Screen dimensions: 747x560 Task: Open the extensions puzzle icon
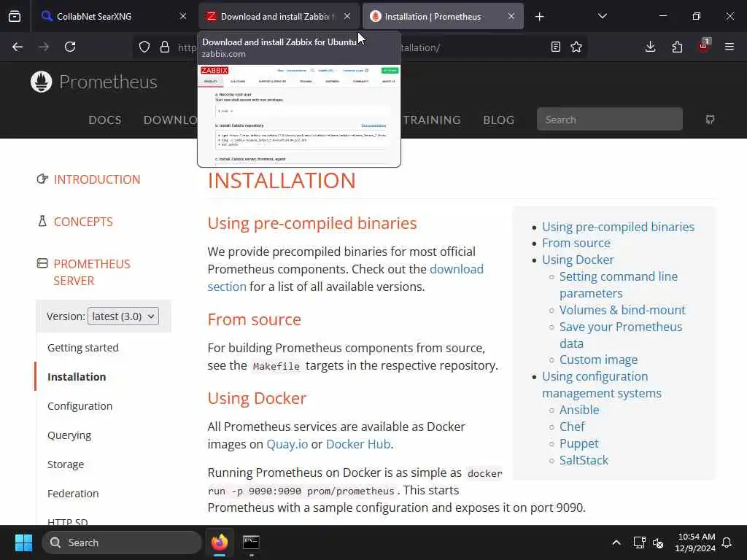pos(677,47)
